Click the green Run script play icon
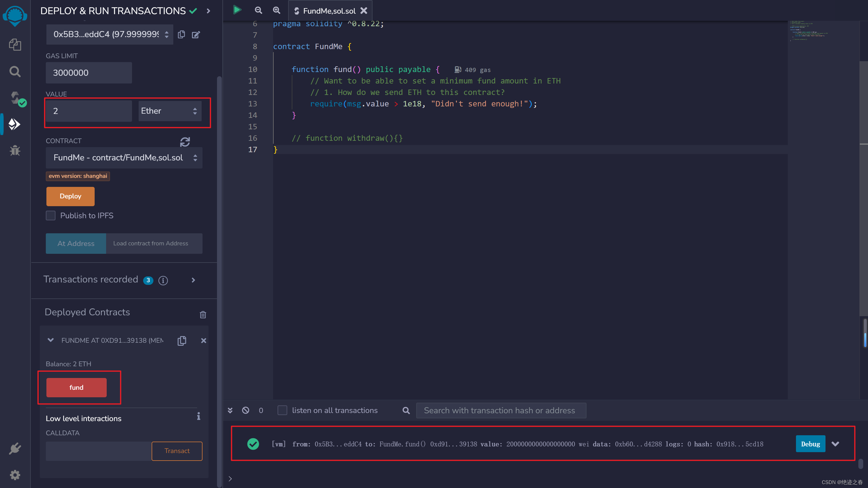The image size is (868, 488). tap(237, 10)
